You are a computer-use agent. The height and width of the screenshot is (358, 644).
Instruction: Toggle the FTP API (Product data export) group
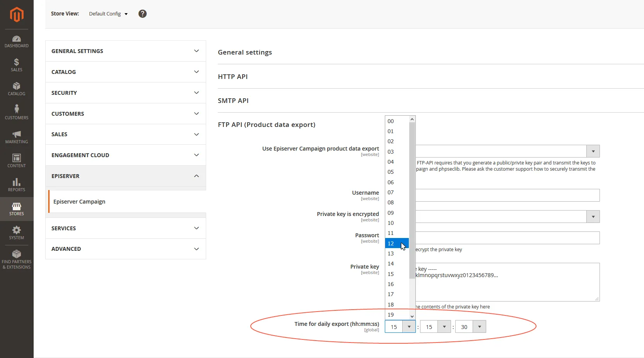[266, 125]
